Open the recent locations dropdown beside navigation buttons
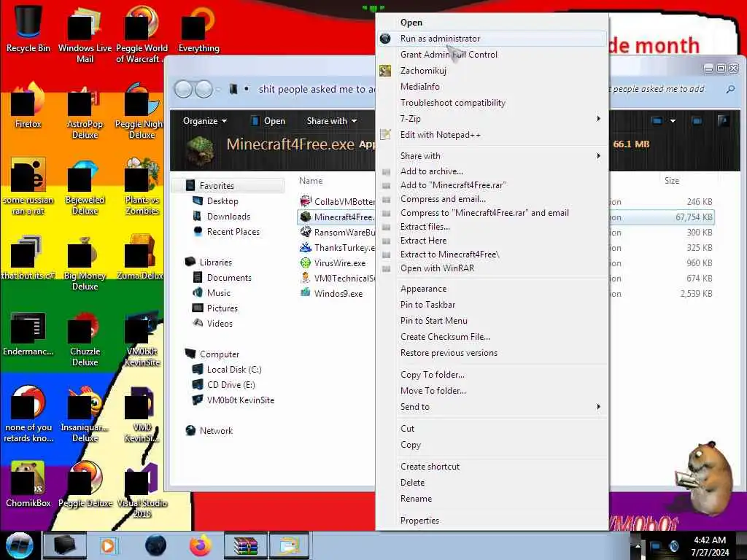Viewport: 747px width, 560px height. pos(217,89)
